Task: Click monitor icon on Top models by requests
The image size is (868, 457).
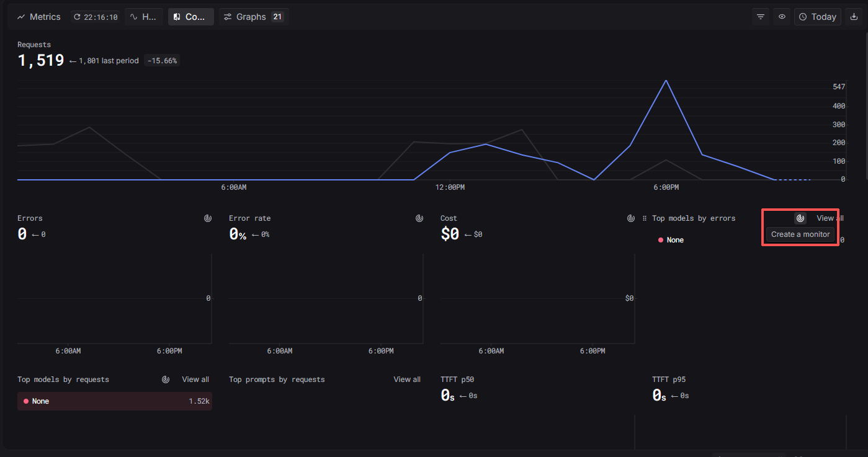Action: click(x=166, y=379)
